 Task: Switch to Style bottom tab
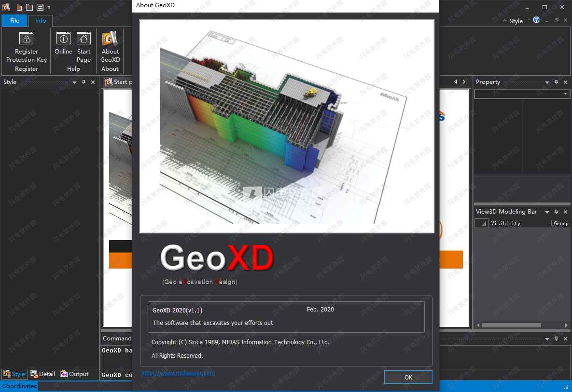(14, 374)
